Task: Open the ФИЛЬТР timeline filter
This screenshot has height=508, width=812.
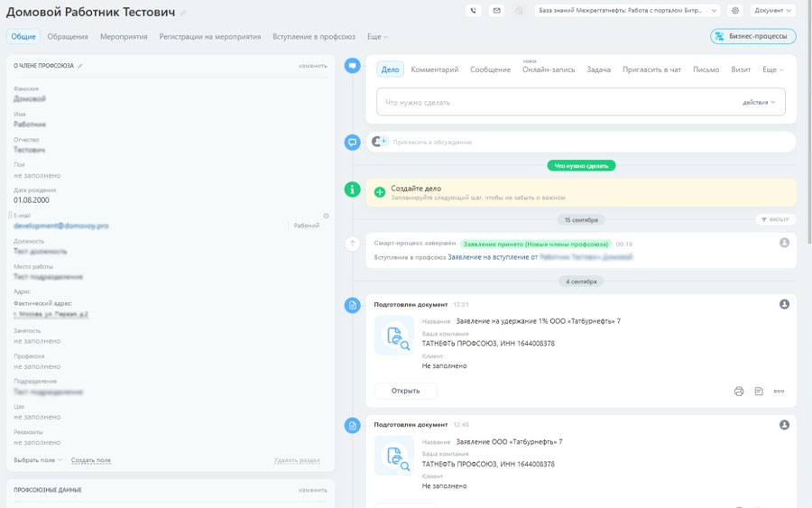Action: [776, 219]
